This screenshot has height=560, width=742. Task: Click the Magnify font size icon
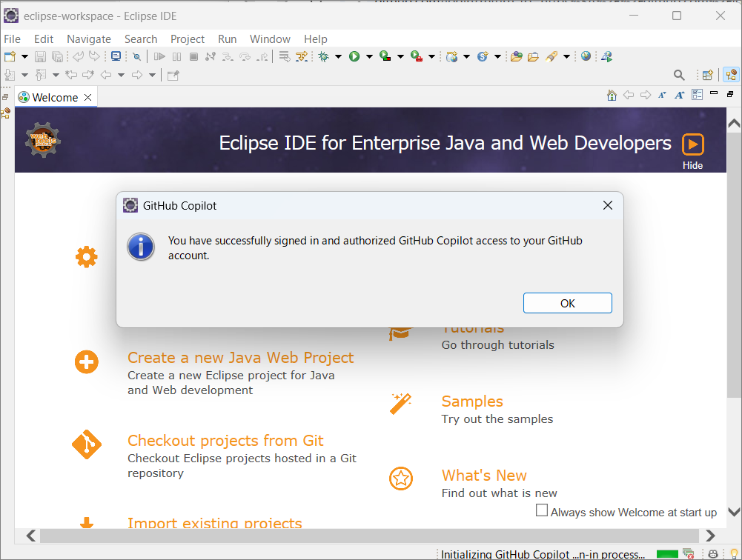(x=680, y=95)
